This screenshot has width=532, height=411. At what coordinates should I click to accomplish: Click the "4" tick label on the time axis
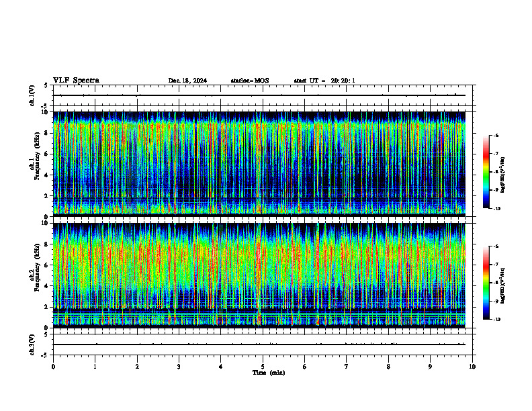point(220,367)
